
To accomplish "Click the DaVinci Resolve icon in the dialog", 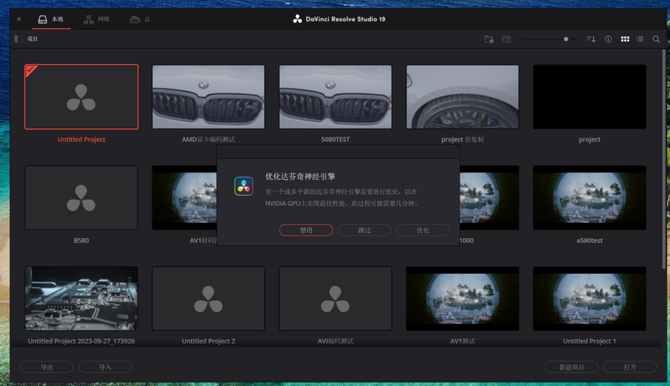I will pos(244,186).
